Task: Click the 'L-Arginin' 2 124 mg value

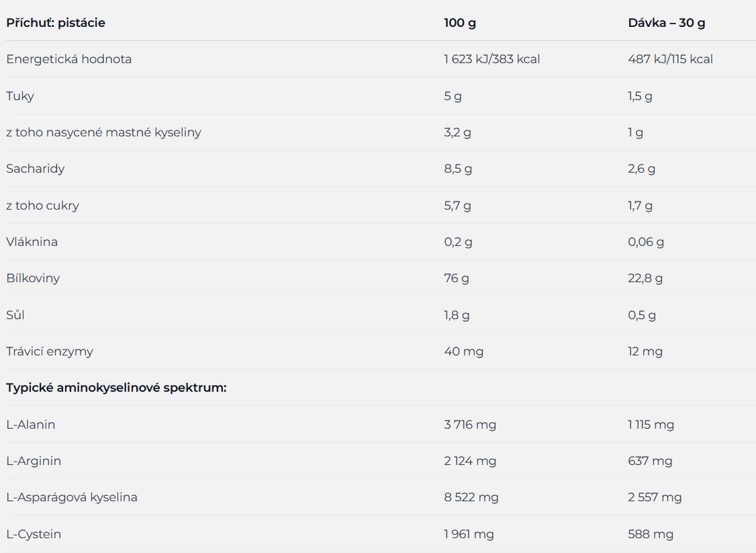Action: (x=470, y=461)
